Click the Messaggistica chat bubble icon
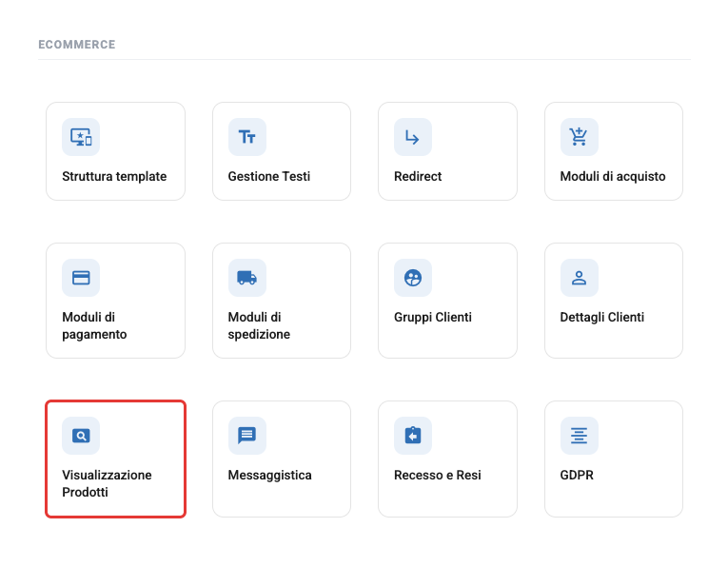 [x=247, y=436]
